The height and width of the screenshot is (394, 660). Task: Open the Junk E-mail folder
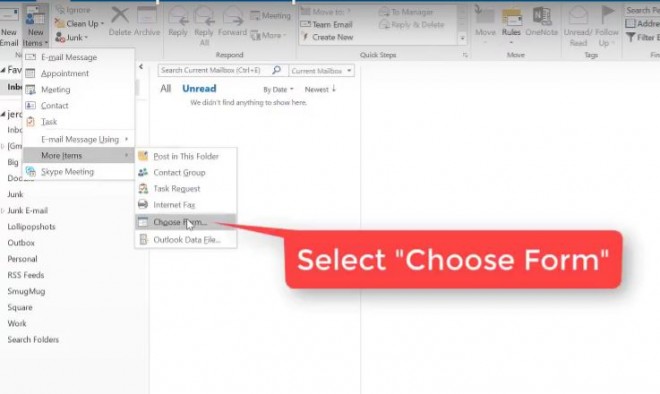(27, 210)
